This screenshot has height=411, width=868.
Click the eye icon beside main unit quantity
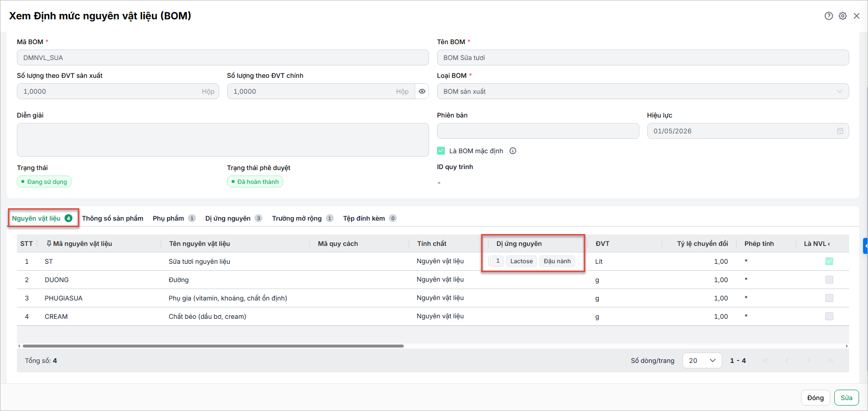[x=422, y=91]
